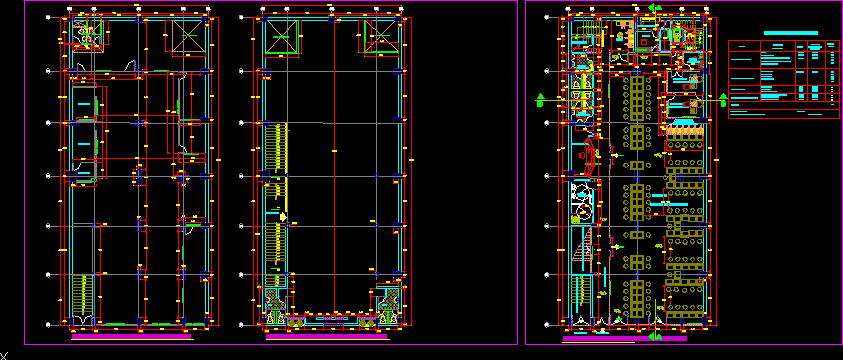The image size is (843, 360).
Task: Select the crossed shaft box top-right of the first plan
Action: [189, 37]
